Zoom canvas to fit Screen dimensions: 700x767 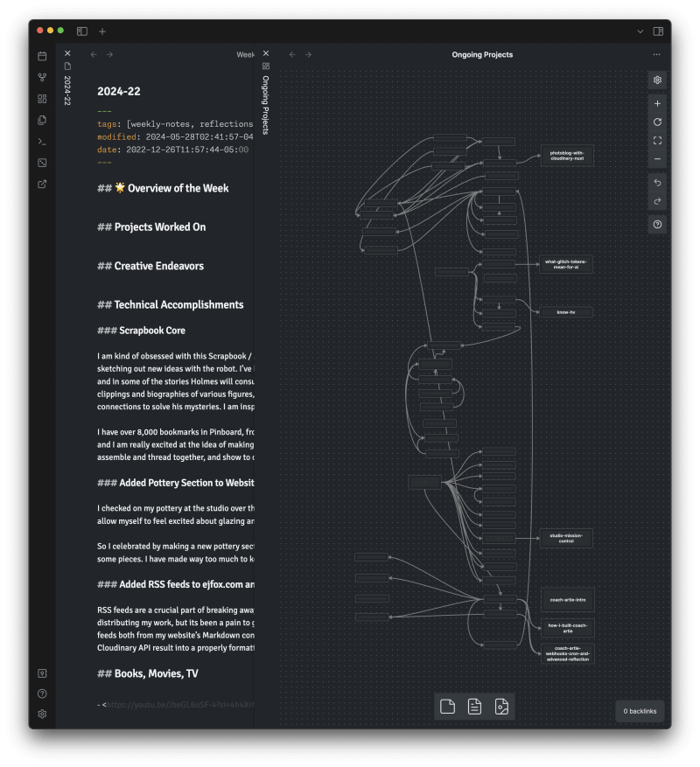657,141
